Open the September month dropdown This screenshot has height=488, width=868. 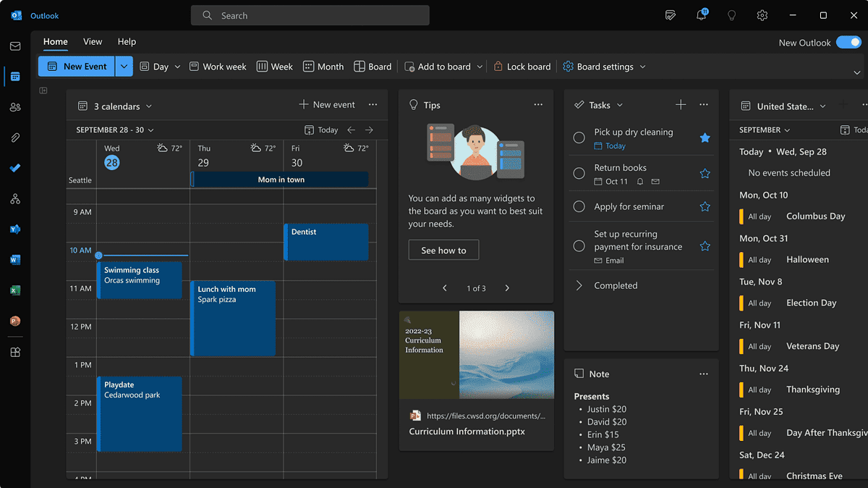coord(765,130)
